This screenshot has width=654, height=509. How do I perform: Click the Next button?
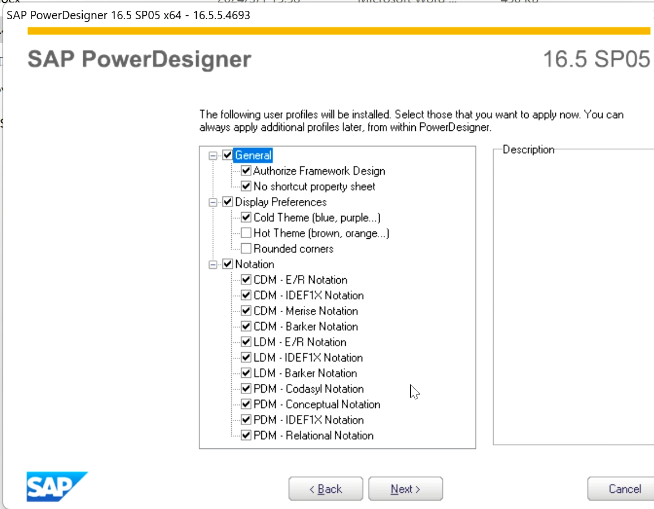pos(405,489)
